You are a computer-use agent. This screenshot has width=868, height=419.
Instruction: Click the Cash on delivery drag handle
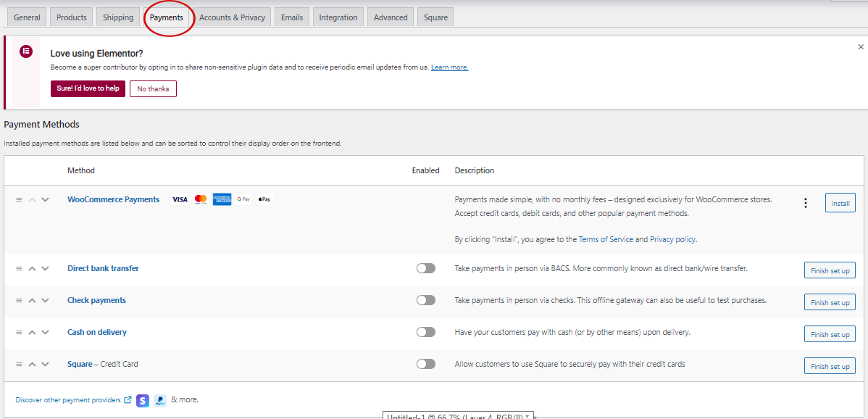pyautogui.click(x=19, y=333)
